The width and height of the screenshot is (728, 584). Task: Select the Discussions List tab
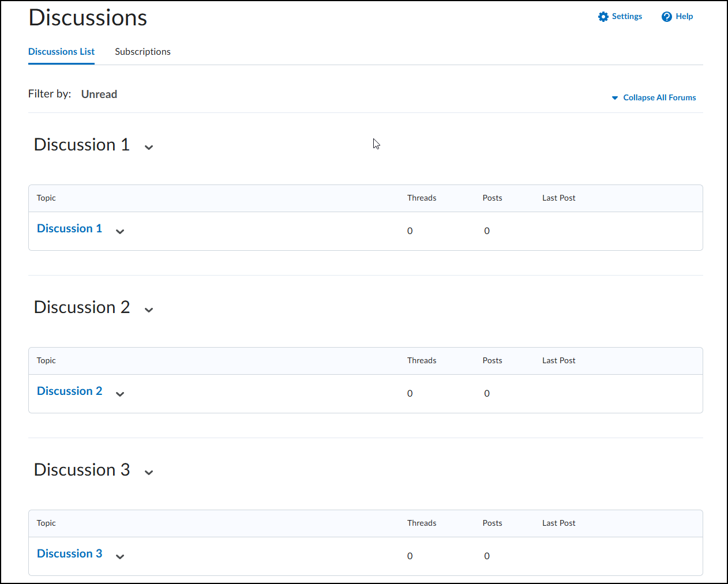coord(61,52)
